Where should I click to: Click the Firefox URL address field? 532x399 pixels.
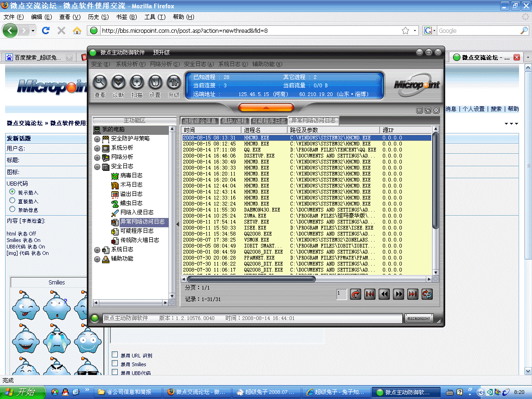point(251,30)
